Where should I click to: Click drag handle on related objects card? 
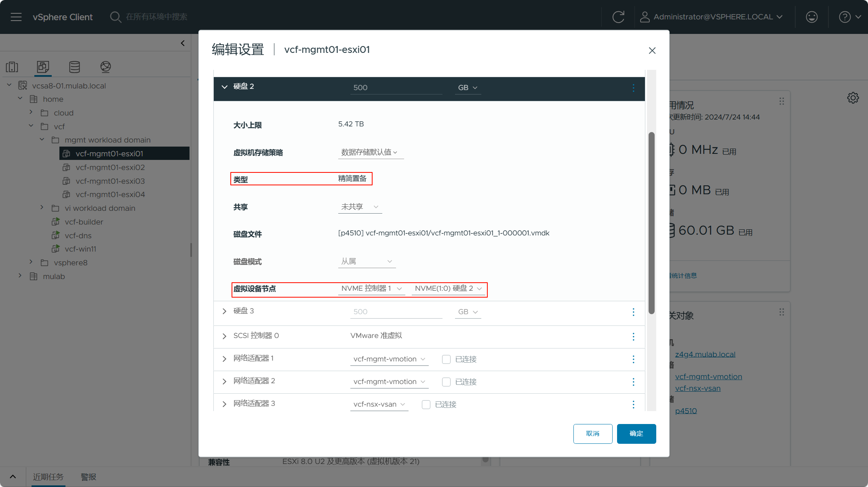tap(782, 312)
